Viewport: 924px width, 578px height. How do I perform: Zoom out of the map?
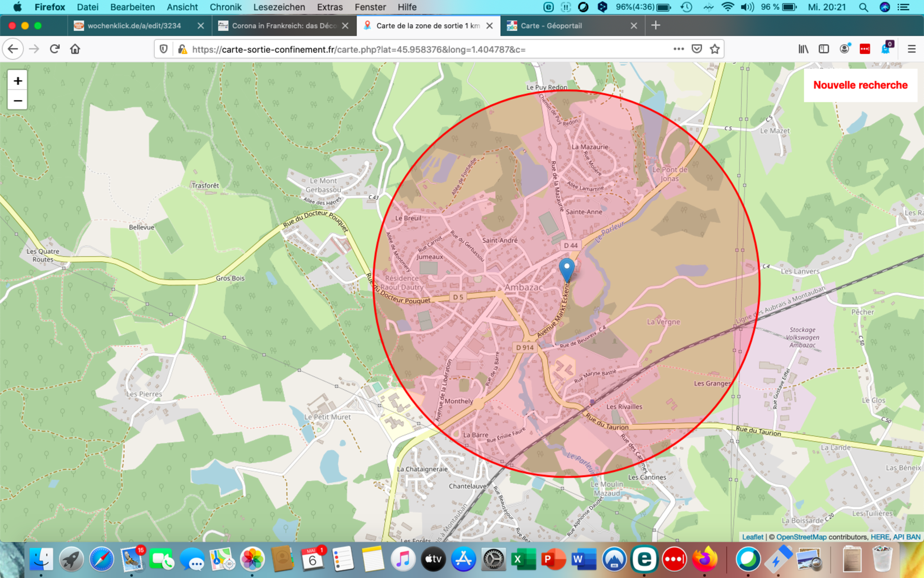click(x=18, y=100)
